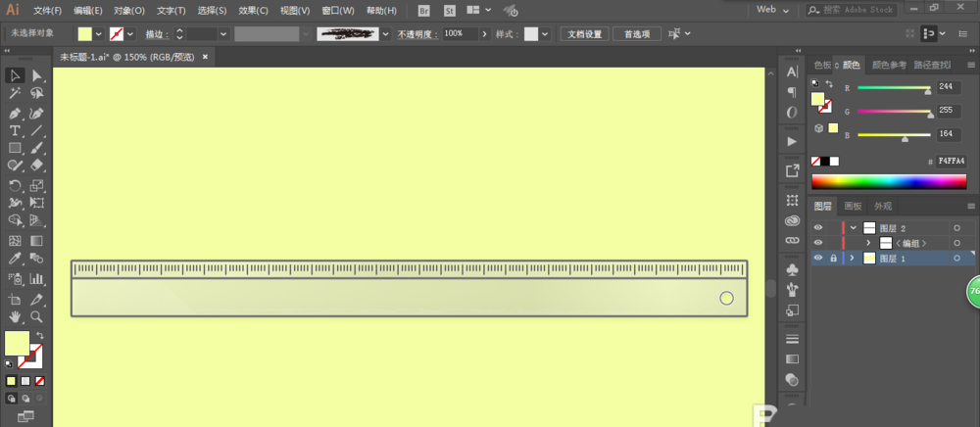Switch to 颜色参考 panel tab
Viewport: 980px width, 427px height.
click(x=889, y=65)
